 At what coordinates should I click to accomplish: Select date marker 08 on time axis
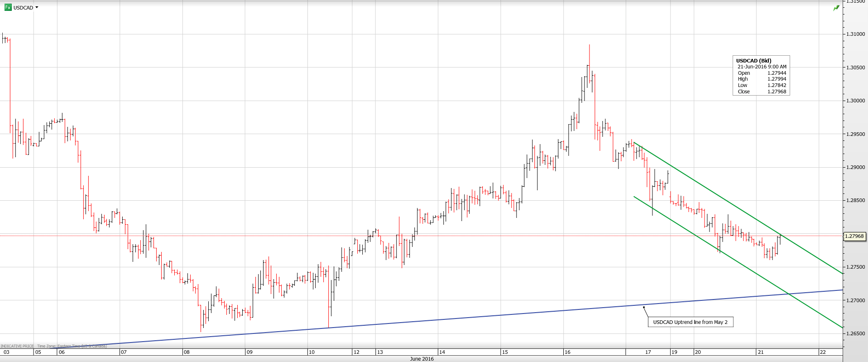[187, 352]
